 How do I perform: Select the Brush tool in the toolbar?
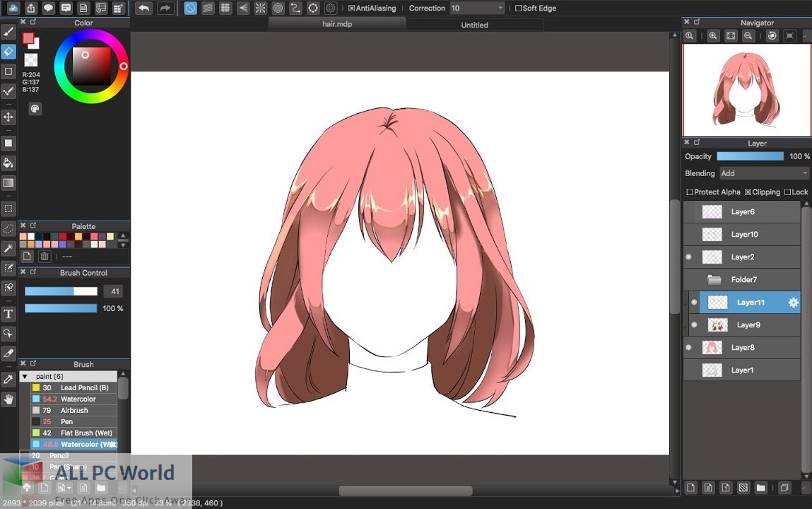coord(8,31)
